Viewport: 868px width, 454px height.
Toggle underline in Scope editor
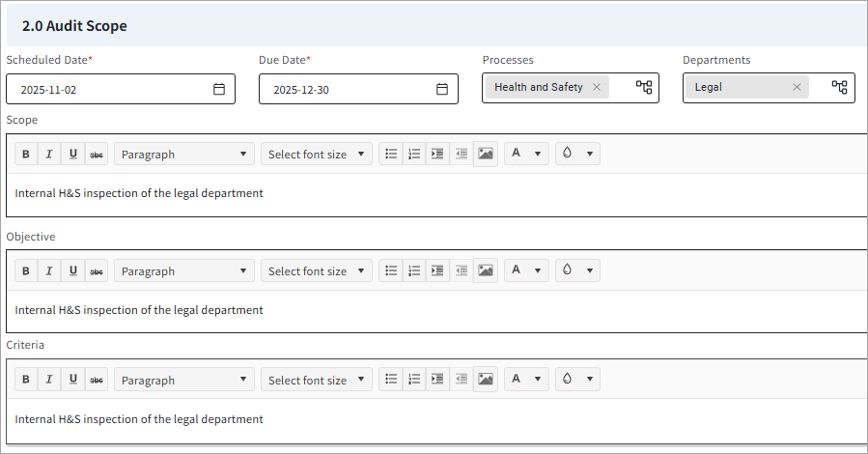tap(73, 154)
